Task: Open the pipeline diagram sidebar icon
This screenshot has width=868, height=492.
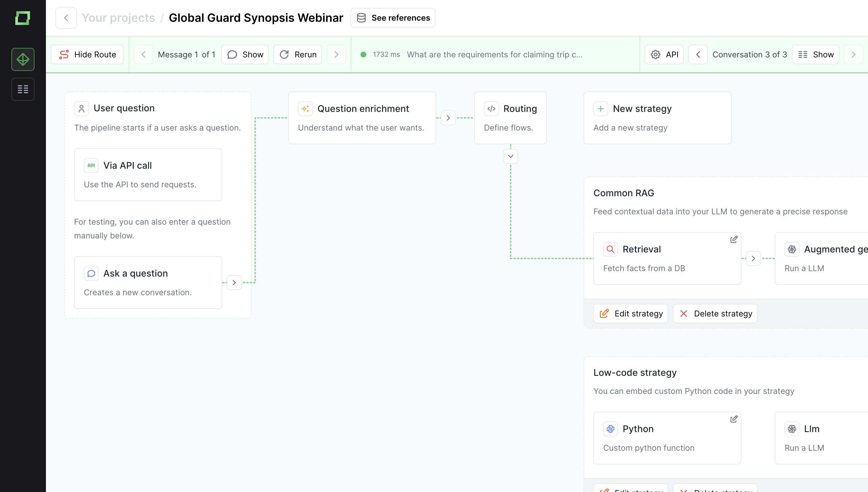Action: tap(23, 59)
